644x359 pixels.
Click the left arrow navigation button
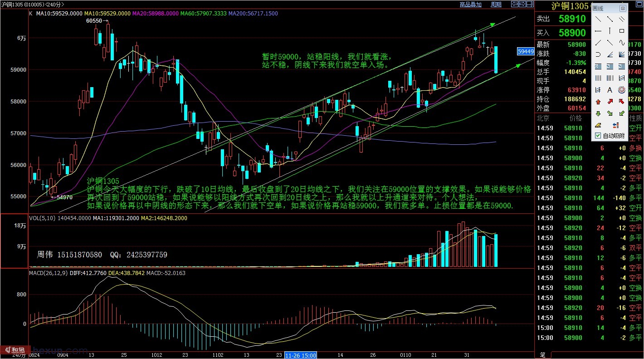coord(514,5)
